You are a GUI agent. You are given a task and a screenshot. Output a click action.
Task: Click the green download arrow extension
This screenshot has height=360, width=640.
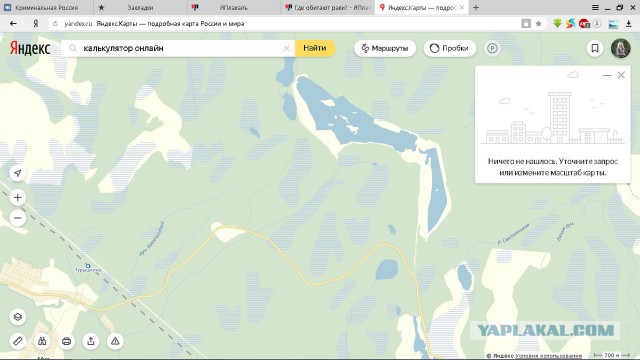[x=558, y=24]
